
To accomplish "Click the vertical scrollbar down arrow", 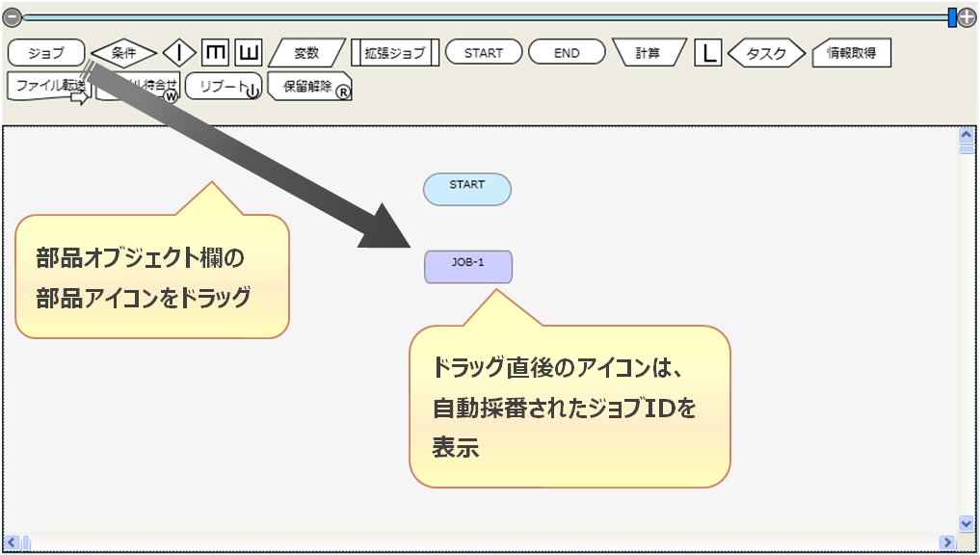I will click(x=967, y=523).
